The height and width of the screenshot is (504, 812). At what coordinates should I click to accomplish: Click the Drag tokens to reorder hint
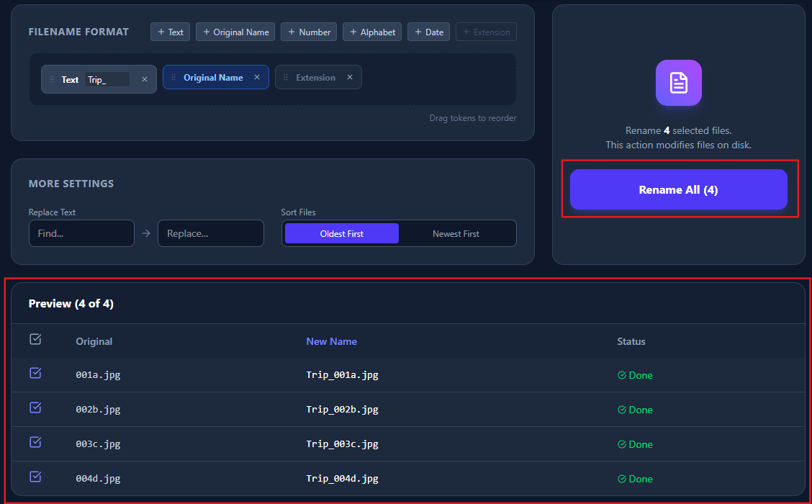coord(473,118)
